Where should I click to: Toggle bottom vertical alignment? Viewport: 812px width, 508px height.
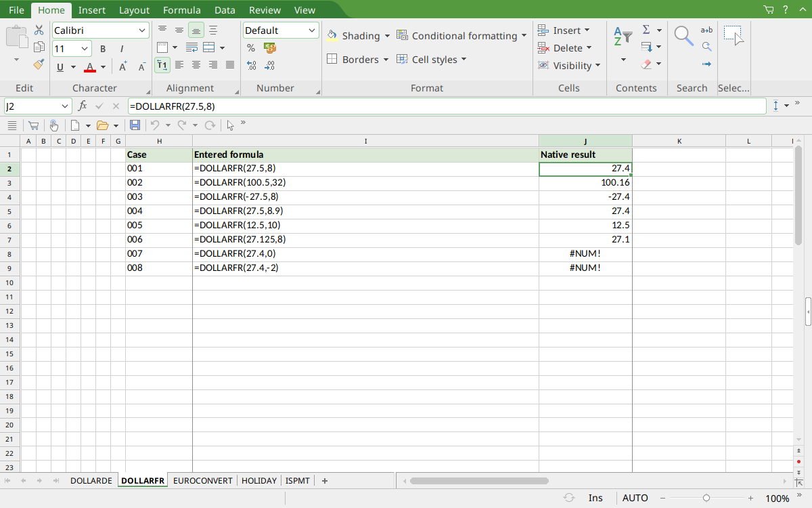(x=196, y=30)
